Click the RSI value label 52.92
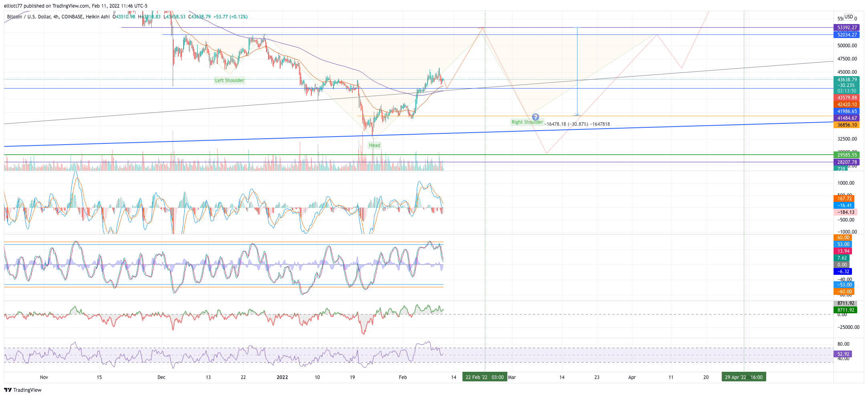 [x=843, y=354]
